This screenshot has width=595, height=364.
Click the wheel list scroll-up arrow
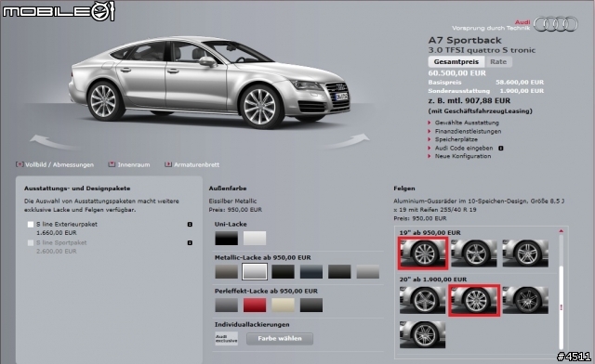click(x=561, y=231)
